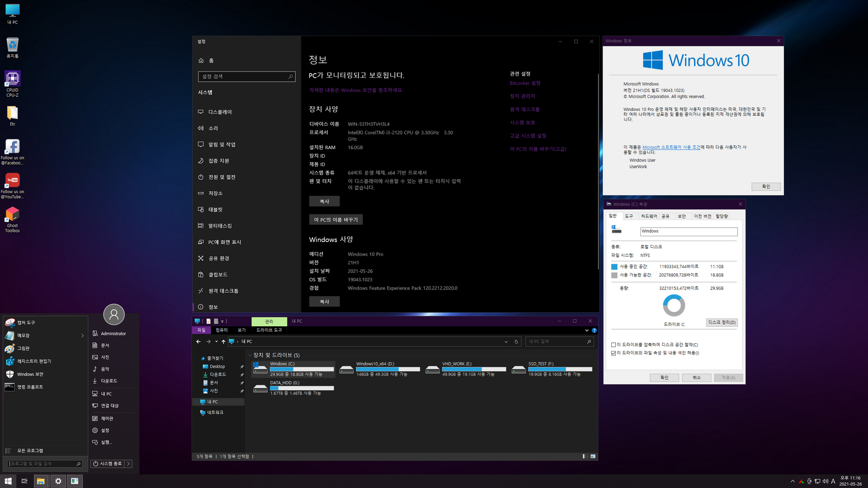Viewport: 868px width, 488px height.
Task: Click the user avatar in Start menu
Action: [114, 315]
